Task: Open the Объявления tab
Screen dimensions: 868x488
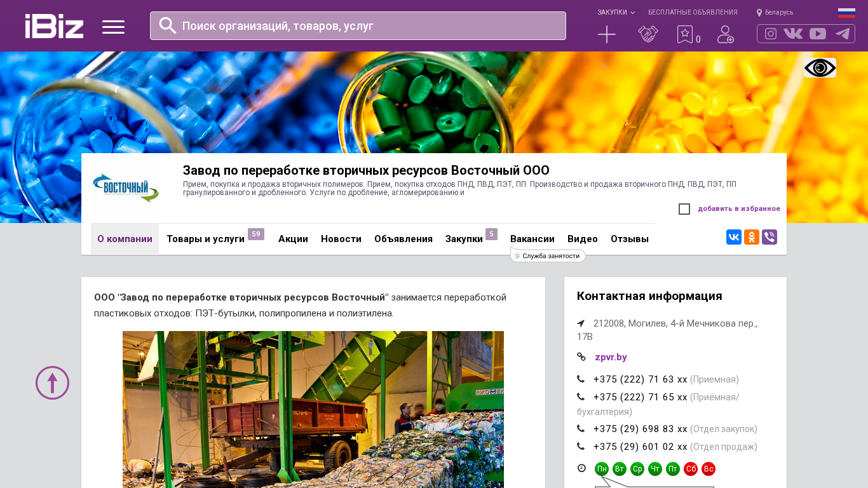Action: (x=403, y=239)
